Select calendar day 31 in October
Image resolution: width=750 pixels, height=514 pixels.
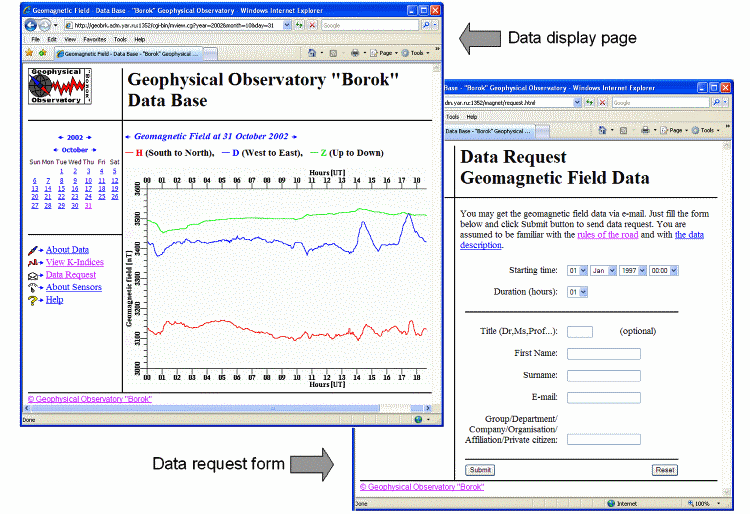tap(88, 206)
